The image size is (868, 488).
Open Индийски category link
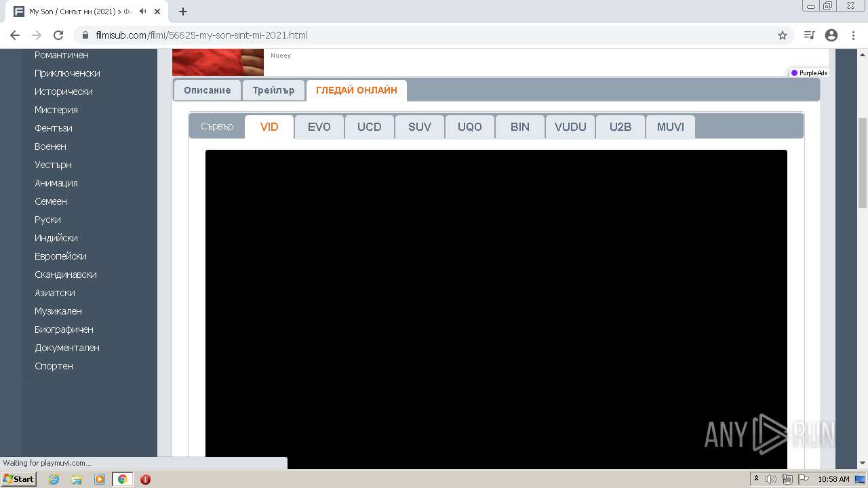tap(56, 238)
